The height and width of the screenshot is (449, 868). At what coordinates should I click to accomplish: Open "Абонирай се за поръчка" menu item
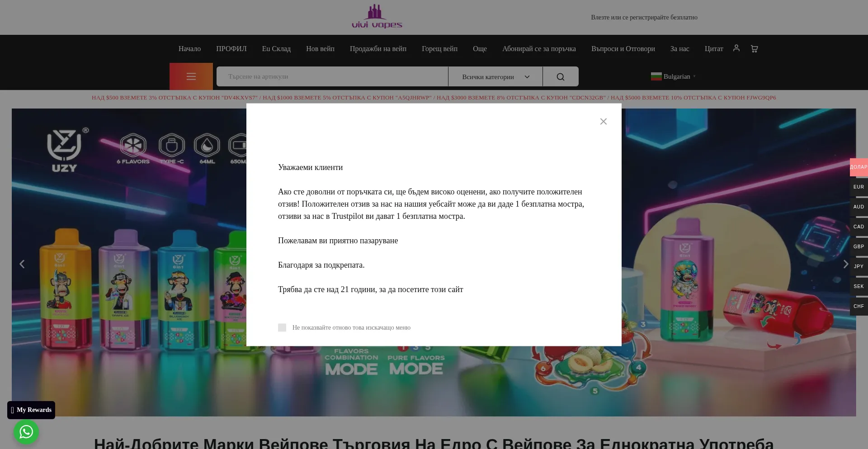[x=539, y=49]
